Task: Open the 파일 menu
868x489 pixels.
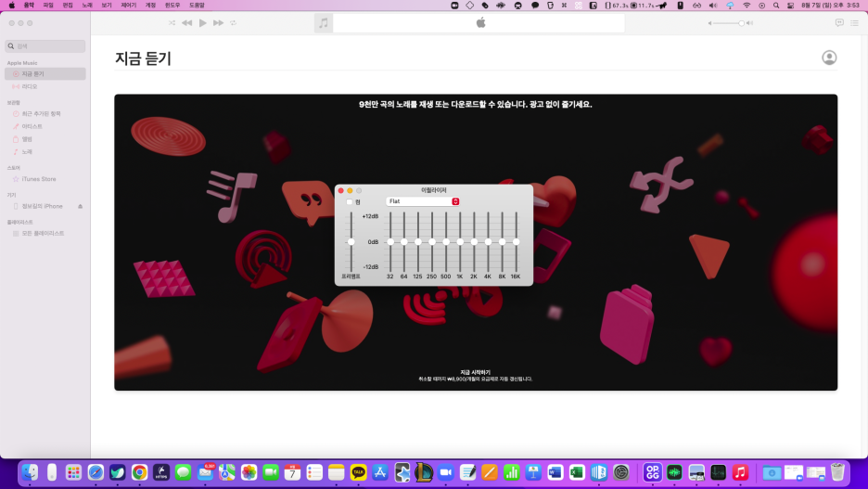Action: [48, 5]
